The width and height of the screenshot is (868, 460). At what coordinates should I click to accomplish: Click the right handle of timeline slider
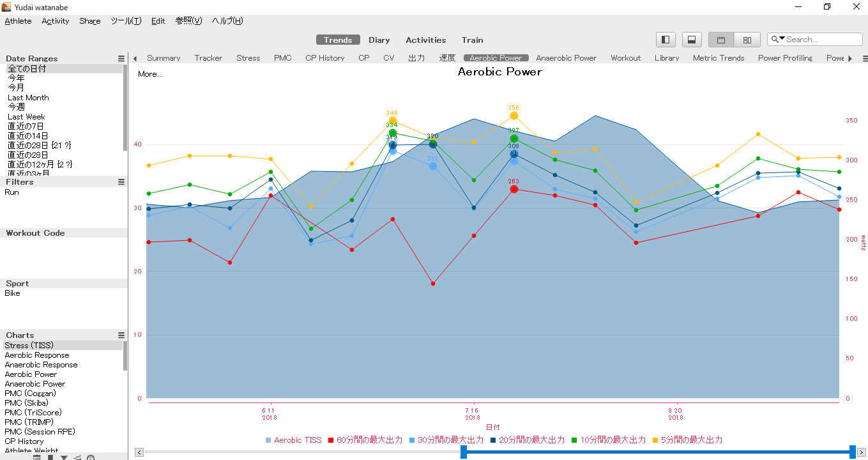pyautogui.click(x=853, y=452)
